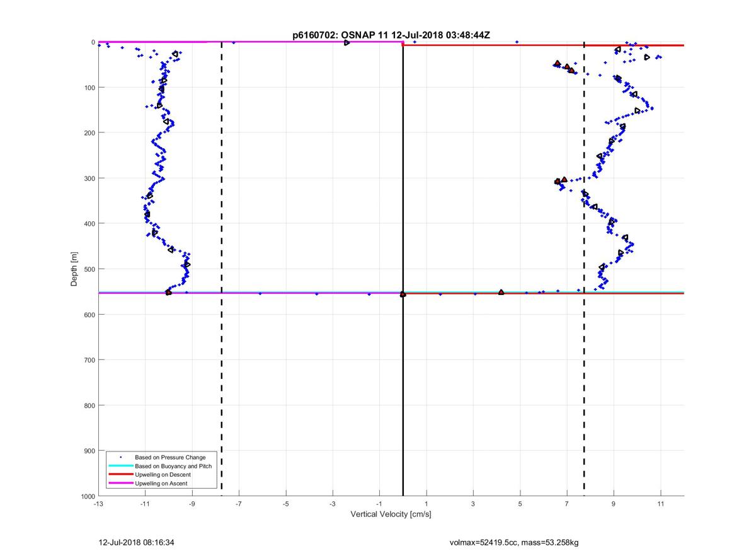Click legend entry 'Upwelling on Descent'

pos(163,474)
